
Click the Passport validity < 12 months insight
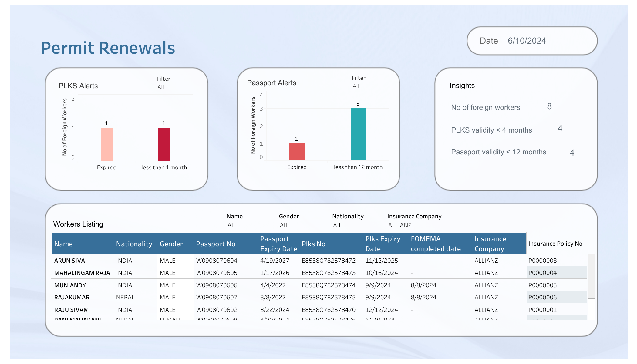point(498,152)
